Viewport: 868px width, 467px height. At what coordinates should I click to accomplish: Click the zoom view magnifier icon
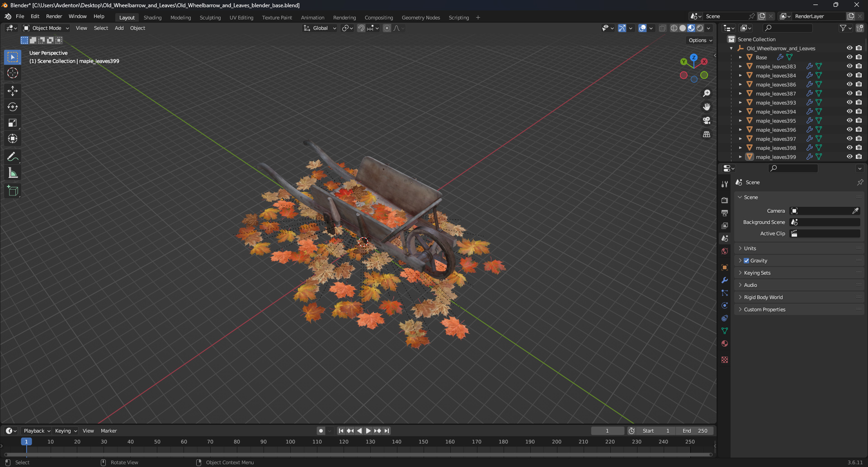click(707, 93)
